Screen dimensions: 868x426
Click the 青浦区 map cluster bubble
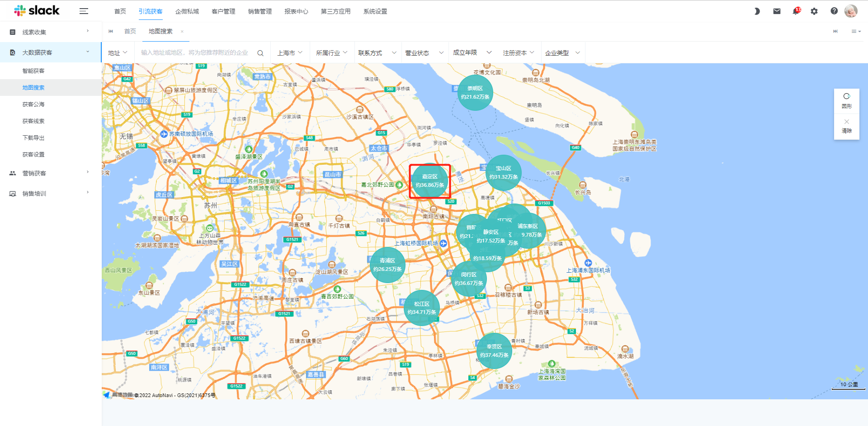[x=387, y=265]
